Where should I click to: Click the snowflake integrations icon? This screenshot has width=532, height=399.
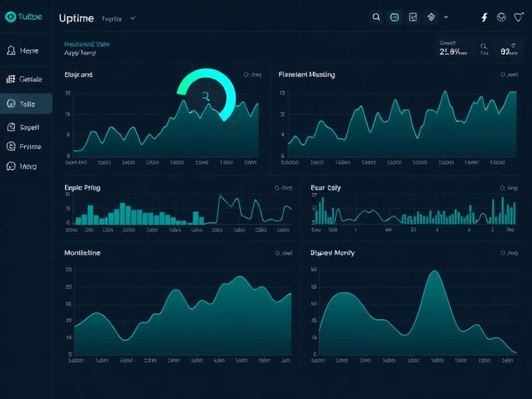(x=431, y=17)
